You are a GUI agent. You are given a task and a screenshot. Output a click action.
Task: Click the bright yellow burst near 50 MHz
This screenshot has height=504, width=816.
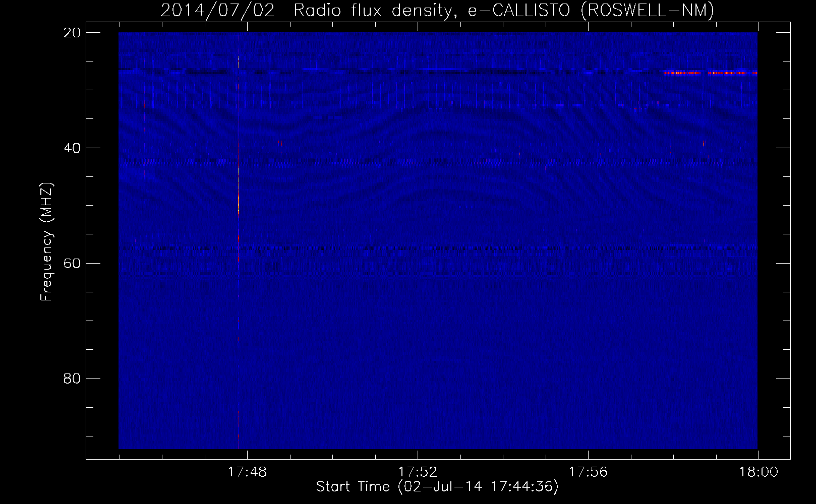239,204
